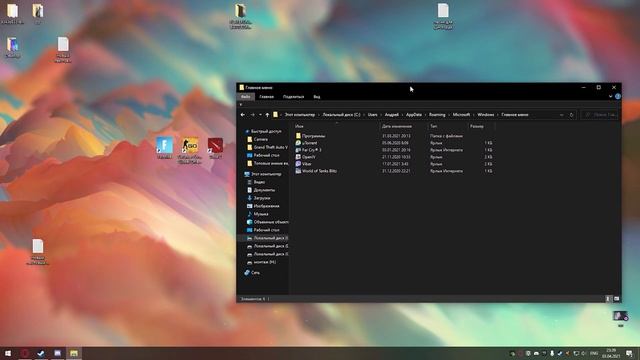Open the quick access toolbar dropdown
Image resolution: width=640 pixels, height=360 pixels.
[x=241, y=105]
